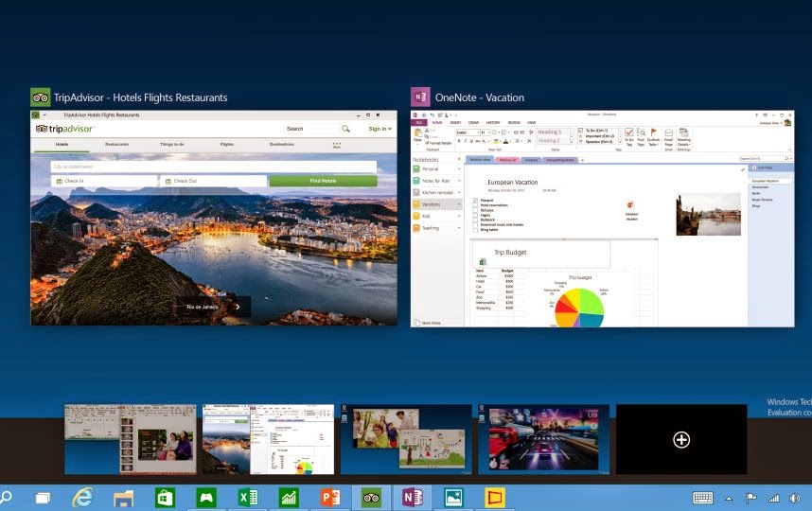Switch to the HISTORY ribbon tab in OneNote
Image resolution: width=812 pixels, height=511 pixels.
[493, 123]
